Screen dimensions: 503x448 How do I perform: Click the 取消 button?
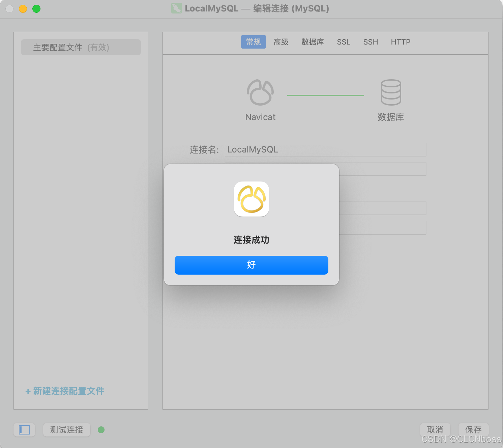pyautogui.click(x=435, y=430)
